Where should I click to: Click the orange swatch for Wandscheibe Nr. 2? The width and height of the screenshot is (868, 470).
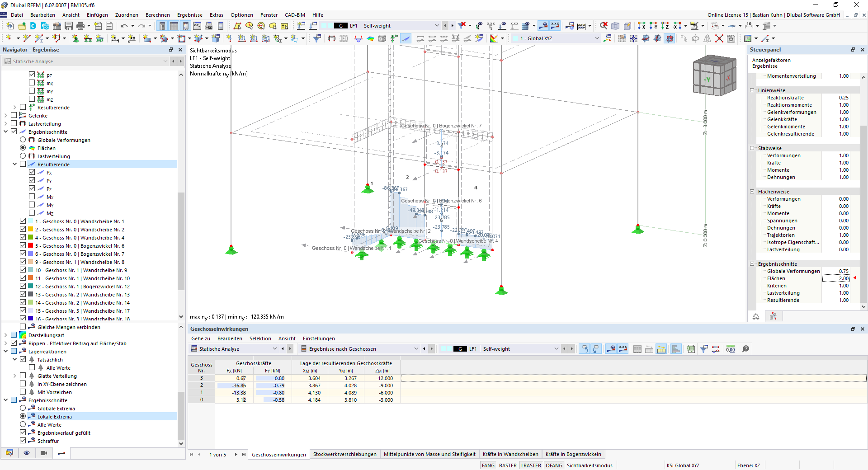click(x=31, y=229)
